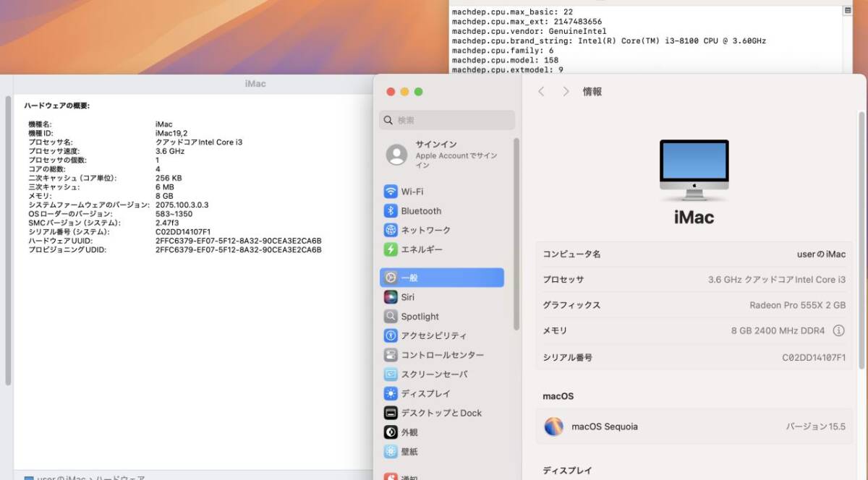Click processor value 3.6 GHz クアッドコア Intel Core i3
The image size is (868, 480).
[777, 280]
